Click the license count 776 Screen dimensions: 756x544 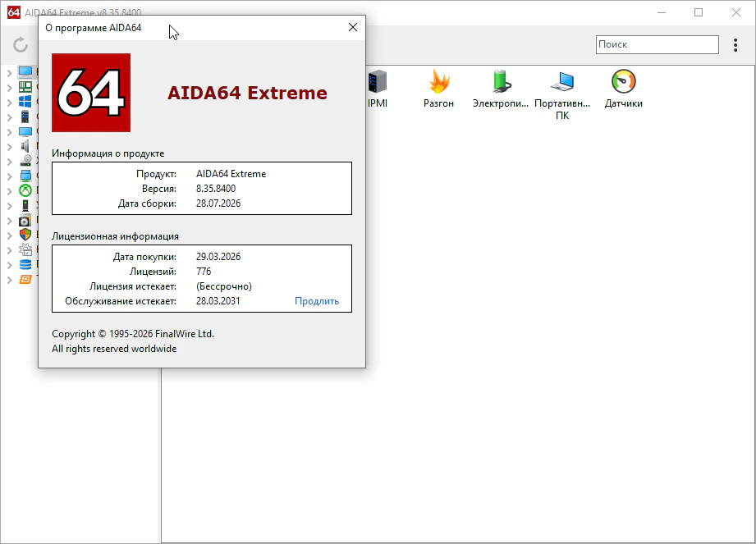[x=204, y=272]
